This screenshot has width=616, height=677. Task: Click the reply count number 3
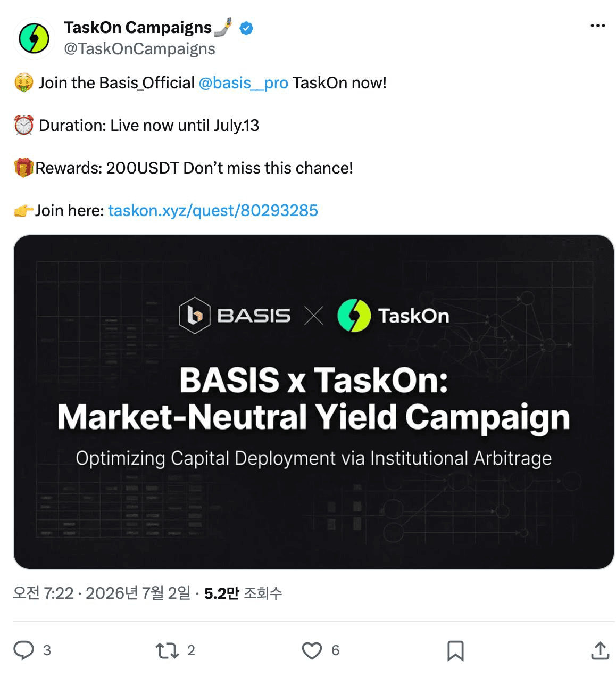(x=47, y=650)
